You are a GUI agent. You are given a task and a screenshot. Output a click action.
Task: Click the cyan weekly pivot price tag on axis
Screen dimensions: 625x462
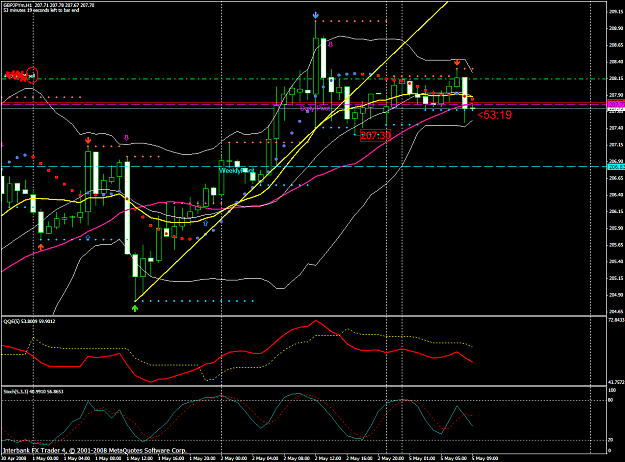615,167
